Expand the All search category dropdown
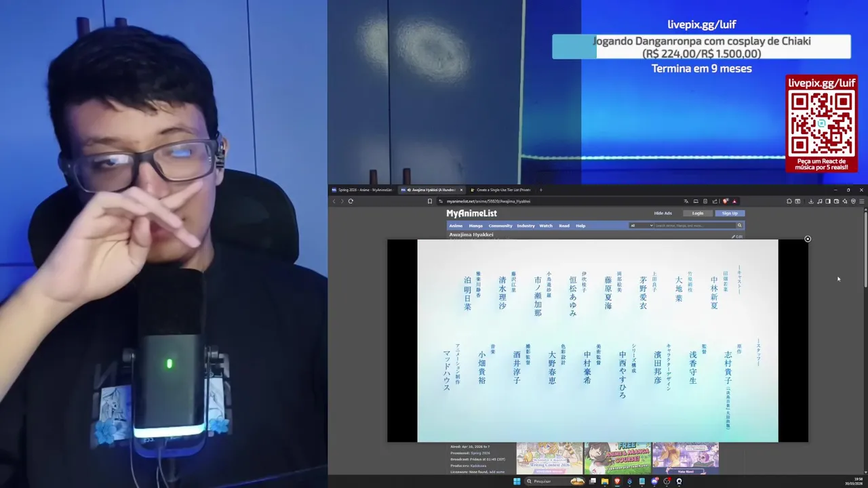 [642, 226]
